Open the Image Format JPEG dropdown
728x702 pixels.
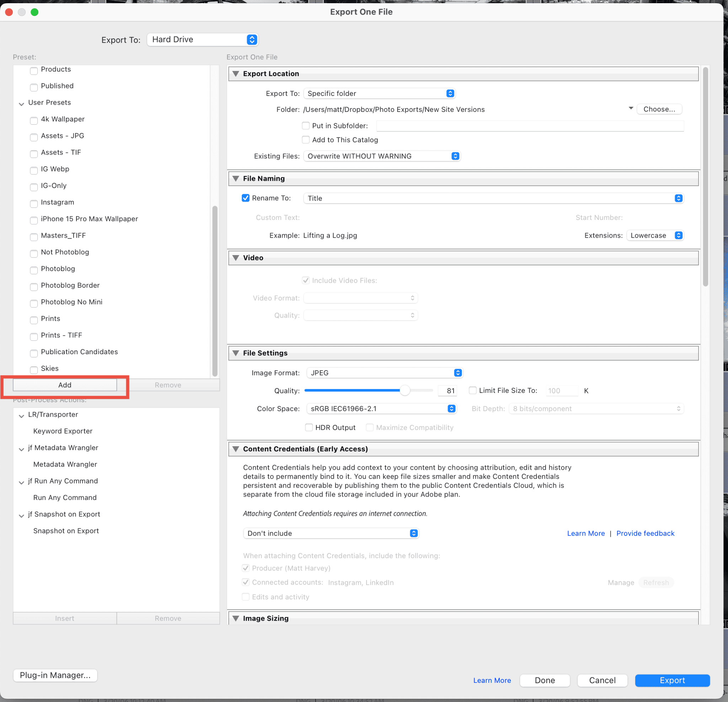pyautogui.click(x=384, y=373)
